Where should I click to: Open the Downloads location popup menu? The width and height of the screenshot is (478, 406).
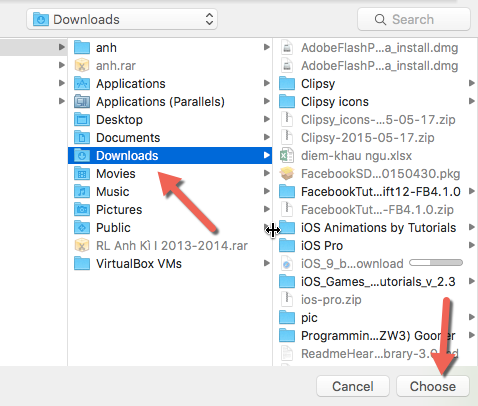[x=122, y=19]
